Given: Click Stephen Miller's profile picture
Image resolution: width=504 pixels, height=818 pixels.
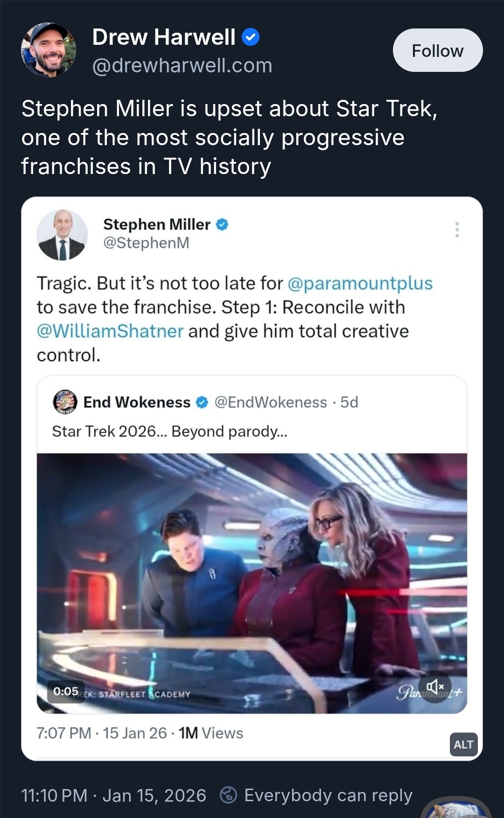Looking at the screenshot, I should pos(62,235).
